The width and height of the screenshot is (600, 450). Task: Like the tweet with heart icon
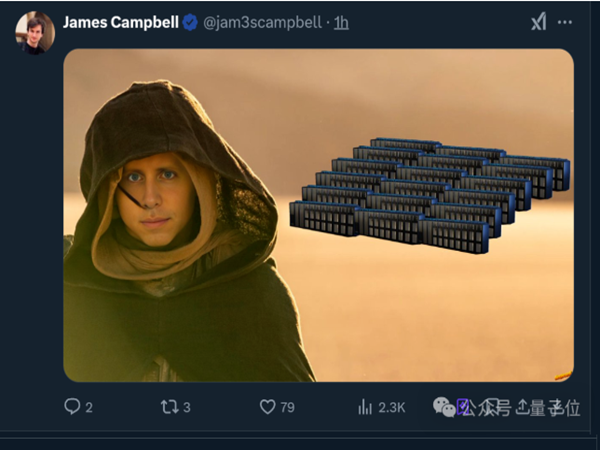[267, 407]
